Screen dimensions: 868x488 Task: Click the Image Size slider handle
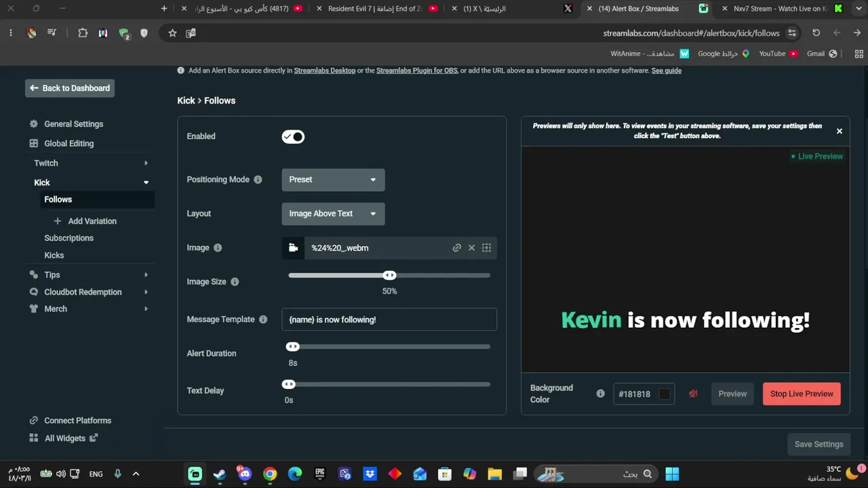point(389,275)
